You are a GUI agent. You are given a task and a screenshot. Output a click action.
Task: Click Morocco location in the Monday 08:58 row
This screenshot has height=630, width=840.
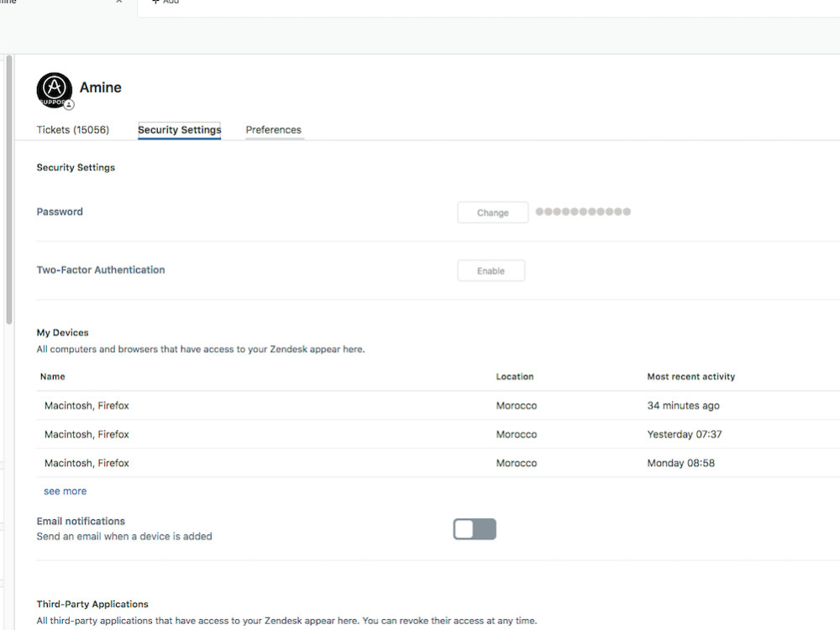(517, 463)
